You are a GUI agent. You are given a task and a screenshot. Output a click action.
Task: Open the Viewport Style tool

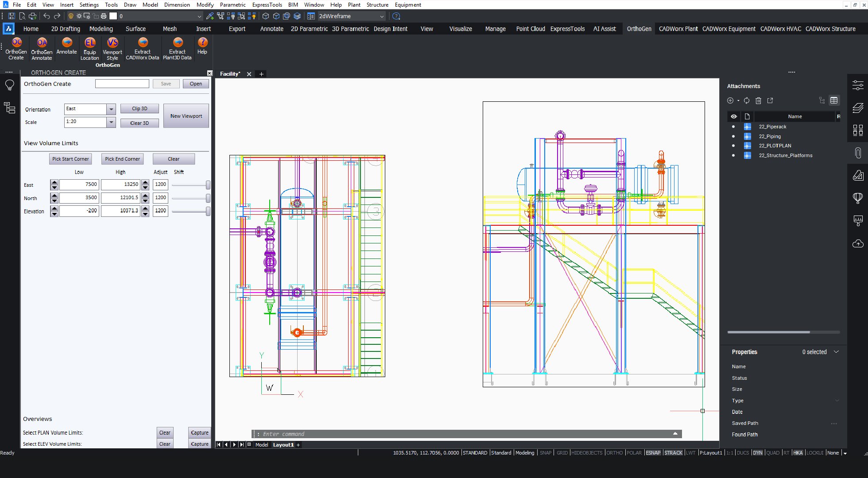(112, 49)
